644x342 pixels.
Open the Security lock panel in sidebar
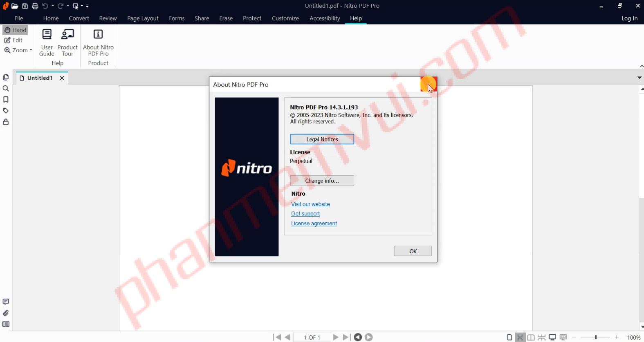pyautogui.click(x=6, y=122)
